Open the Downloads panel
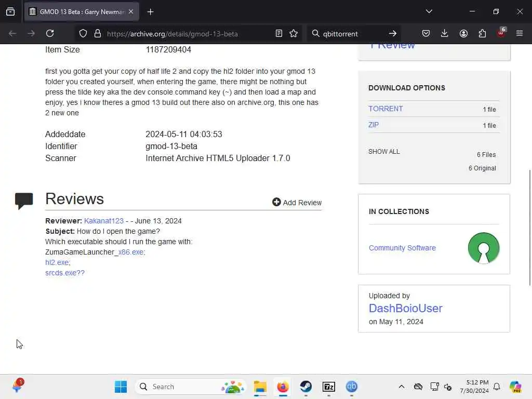This screenshot has height=399, width=532. (445, 34)
